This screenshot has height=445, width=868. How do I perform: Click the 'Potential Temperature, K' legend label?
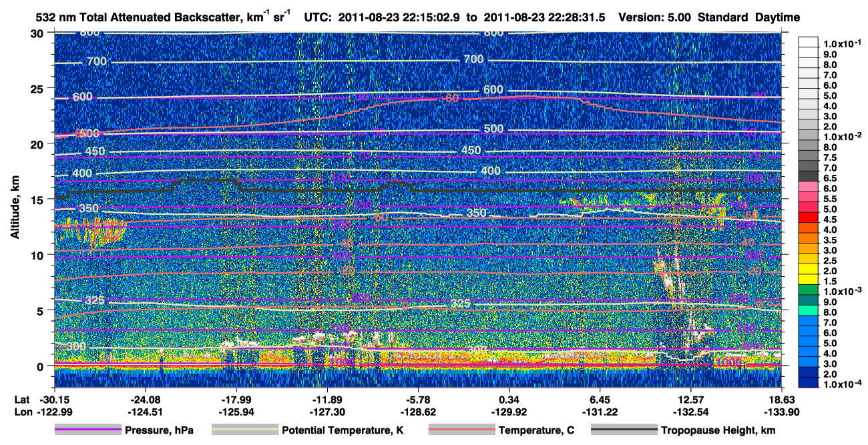pos(343,430)
